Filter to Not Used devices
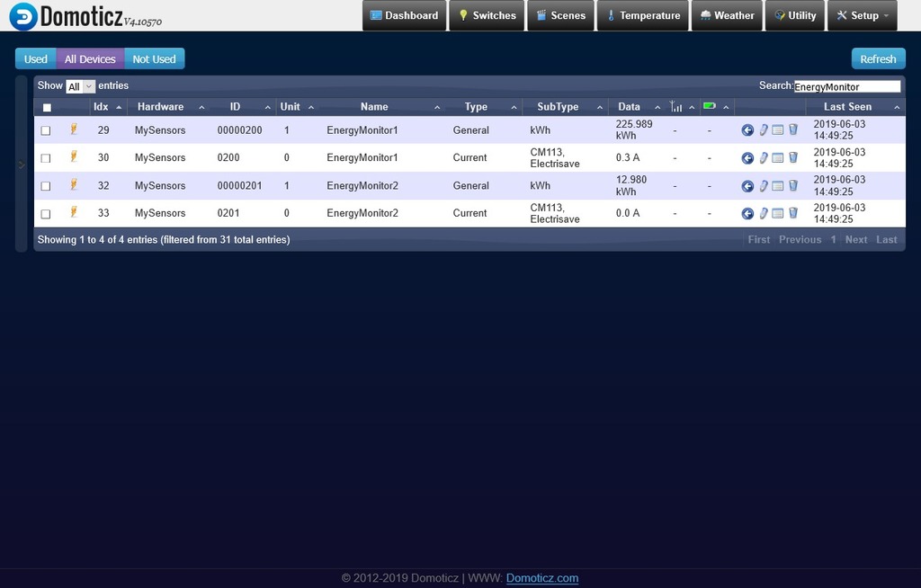This screenshot has height=588, width=921. (155, 58)
